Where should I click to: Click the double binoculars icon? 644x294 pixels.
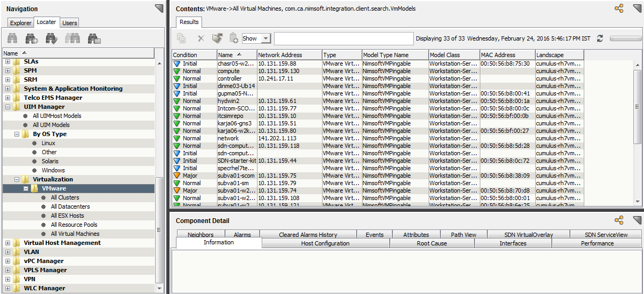tap(73, 38)
